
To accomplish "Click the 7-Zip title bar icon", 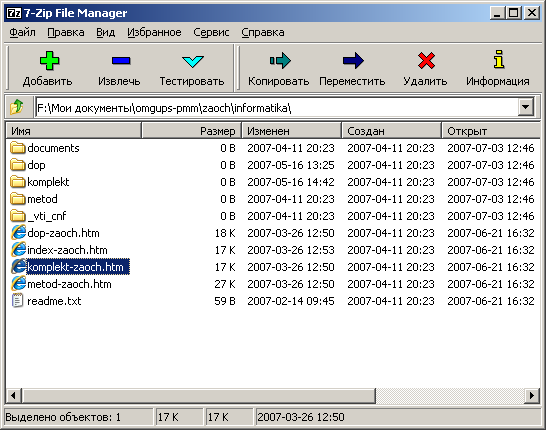I will pos(14,13).
